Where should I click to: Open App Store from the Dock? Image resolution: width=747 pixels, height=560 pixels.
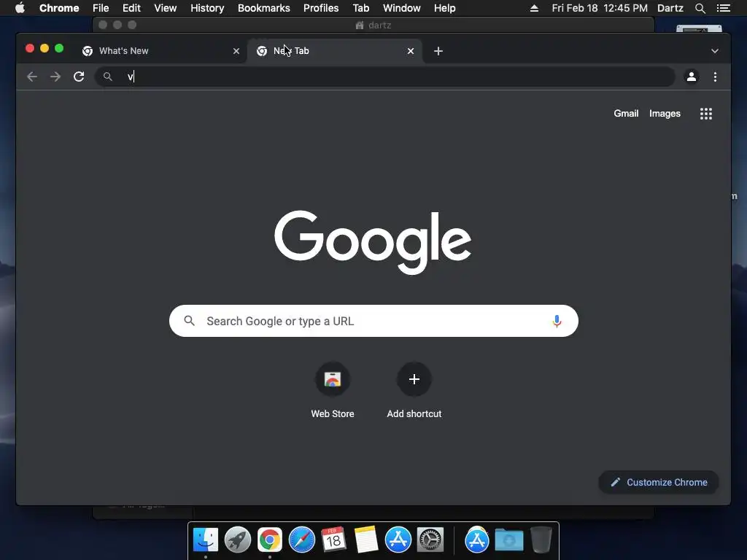(398, 540)
